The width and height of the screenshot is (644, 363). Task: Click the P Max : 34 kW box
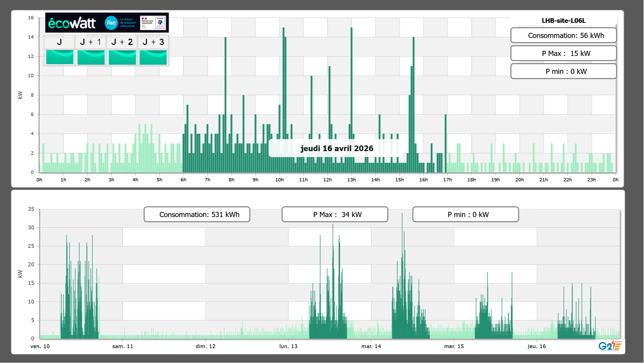(x=335, y=214)
